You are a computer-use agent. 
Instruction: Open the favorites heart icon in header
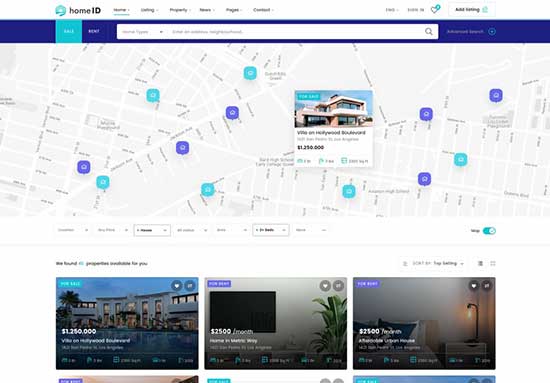point(434,10)
